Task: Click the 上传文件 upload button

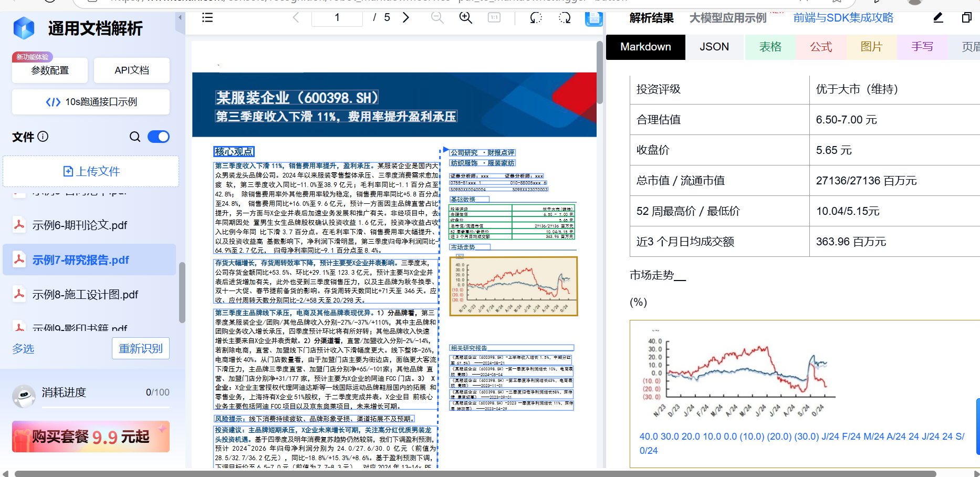Action: click(x=91, y=171)
